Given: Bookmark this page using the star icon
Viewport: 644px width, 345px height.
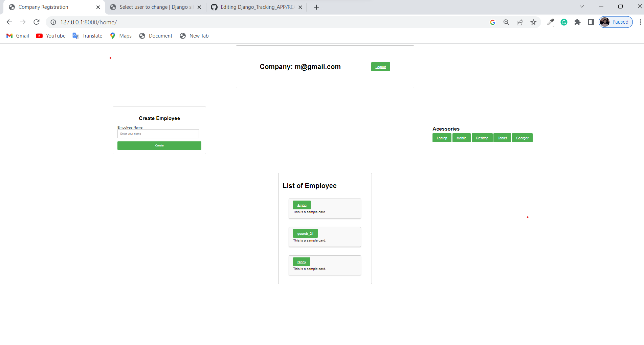Looking at the screenshot, I should click(534, 22).
